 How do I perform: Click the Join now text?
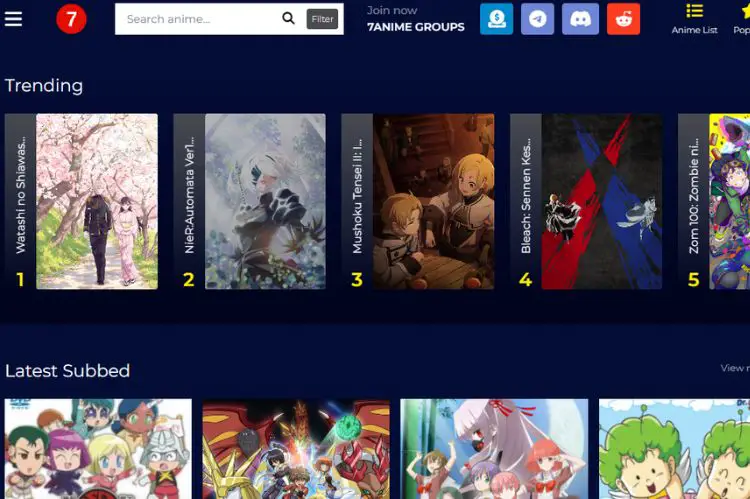click(392, 11)
